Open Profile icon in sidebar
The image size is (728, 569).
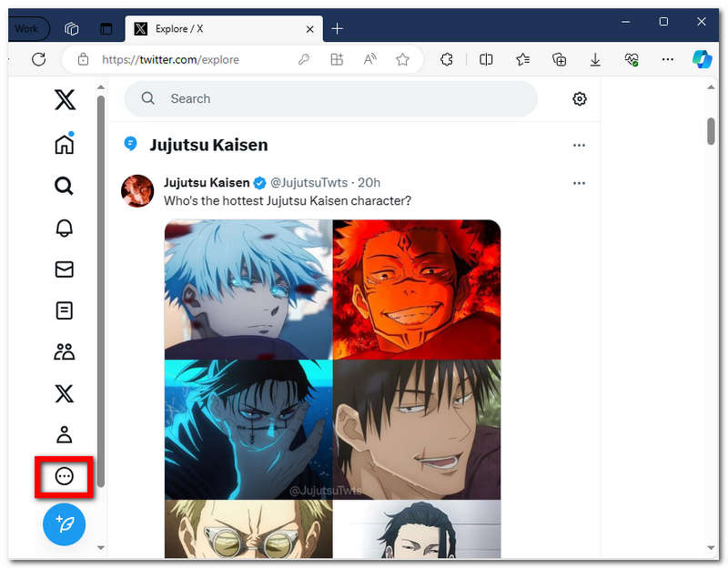pos(64,434)
